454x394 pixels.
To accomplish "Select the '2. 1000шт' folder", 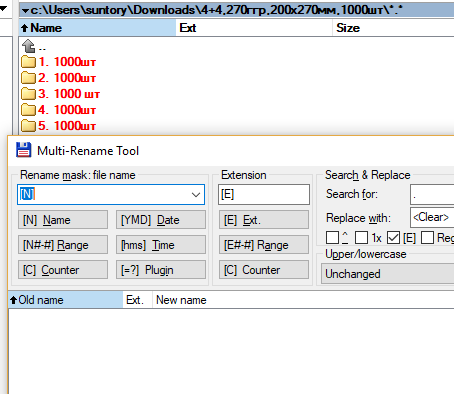I will 67,78.
